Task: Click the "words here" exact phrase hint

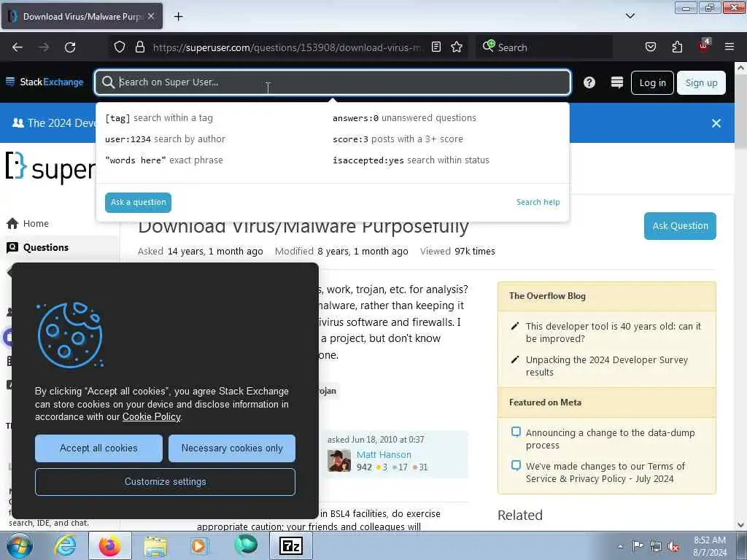Action: [x=164, y=160]
